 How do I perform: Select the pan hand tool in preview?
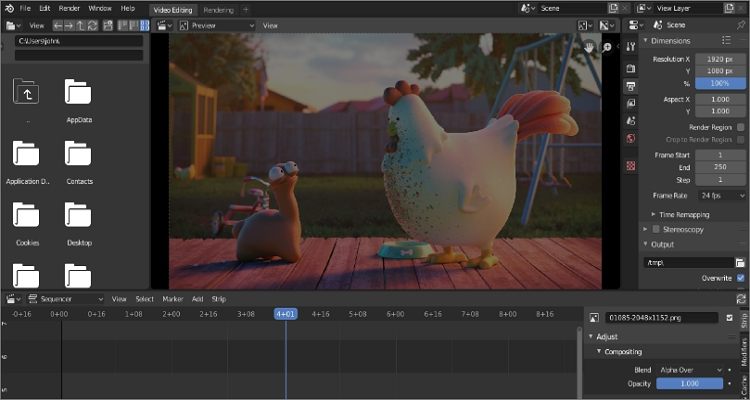(x=589, y=46)
